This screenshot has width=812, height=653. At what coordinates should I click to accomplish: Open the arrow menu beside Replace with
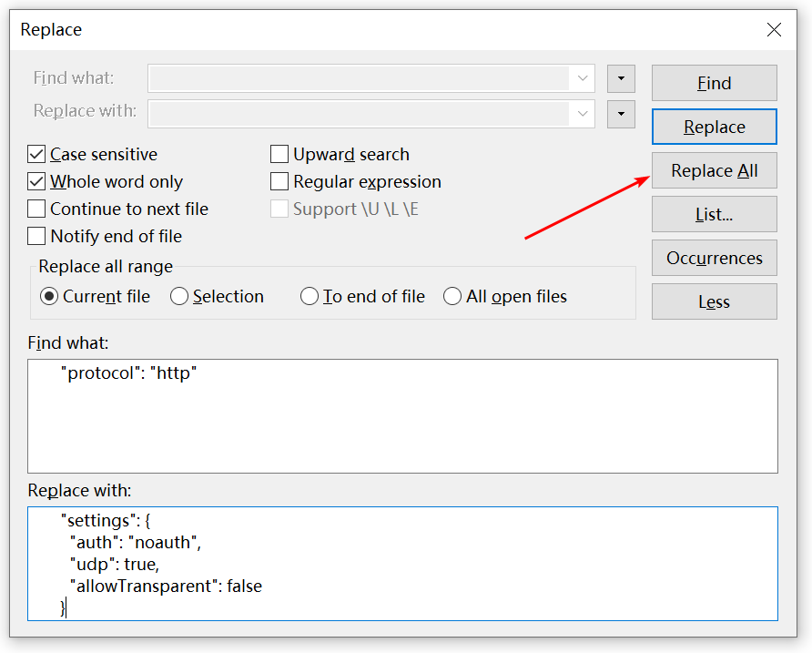pos(621,114)
